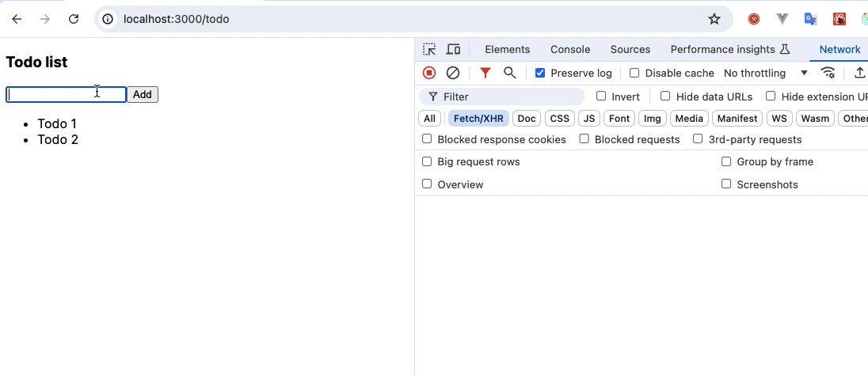Clear the network log
Image resolution: width=868 pixels, height=375 pixels.
click(453, 73)
